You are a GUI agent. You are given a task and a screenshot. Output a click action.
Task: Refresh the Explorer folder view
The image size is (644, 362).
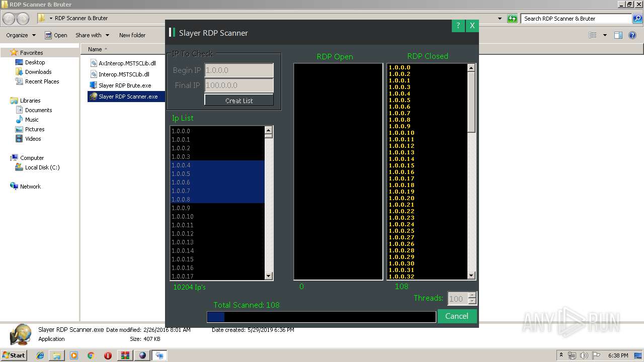[x=512, y=19]
